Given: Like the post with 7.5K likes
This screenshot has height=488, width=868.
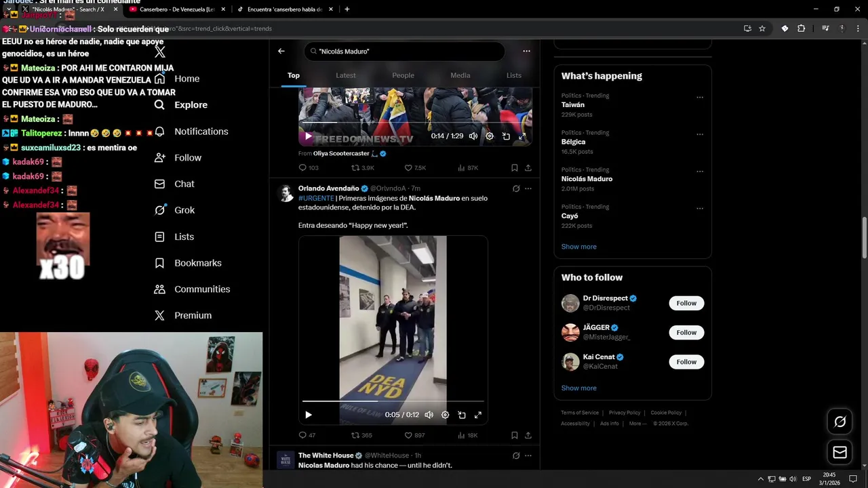Looking at the screenshot, I should (x=415, y=167).
